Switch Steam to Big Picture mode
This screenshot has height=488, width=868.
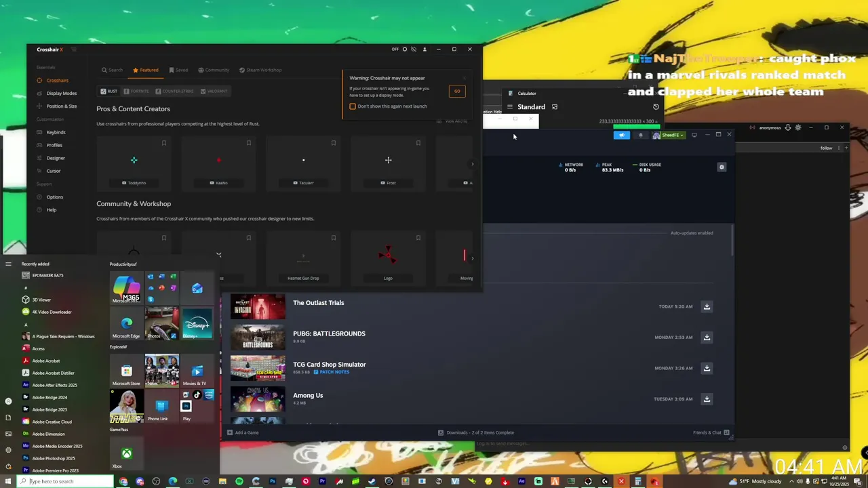(694, 135)
